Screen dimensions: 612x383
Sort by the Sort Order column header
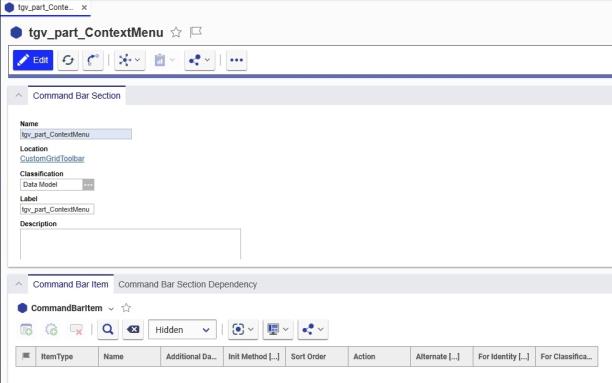pos(317,356)
